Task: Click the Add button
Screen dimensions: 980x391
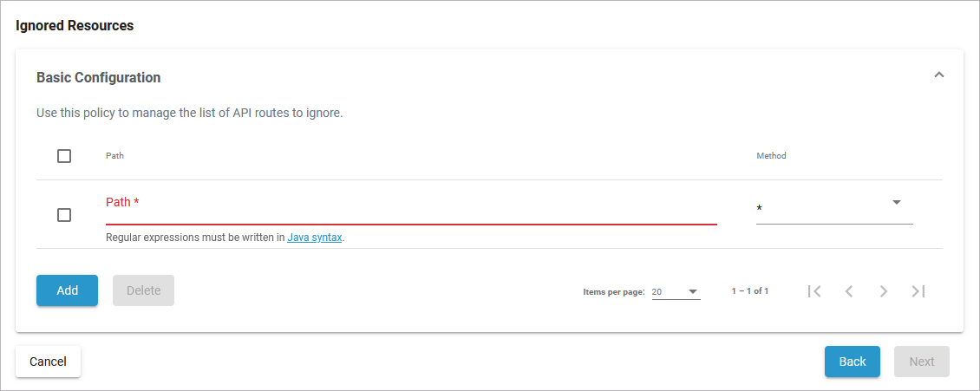Action: (x=67, y=290)
